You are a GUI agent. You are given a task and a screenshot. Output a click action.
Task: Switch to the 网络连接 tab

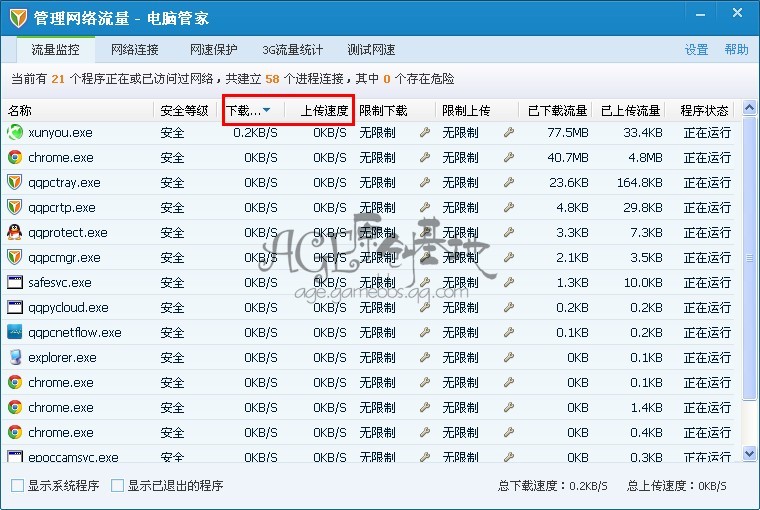[135, 49]
